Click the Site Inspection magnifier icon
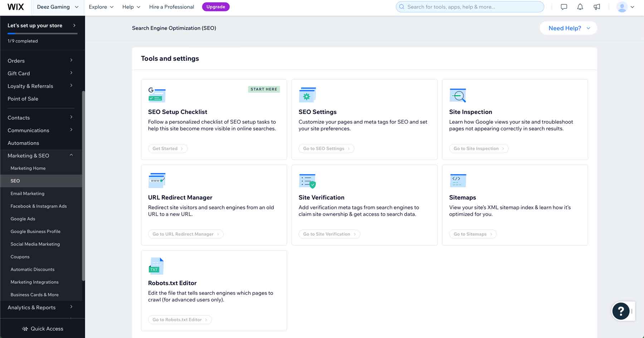This screenshot has height=338, width=644. (458, 94)
